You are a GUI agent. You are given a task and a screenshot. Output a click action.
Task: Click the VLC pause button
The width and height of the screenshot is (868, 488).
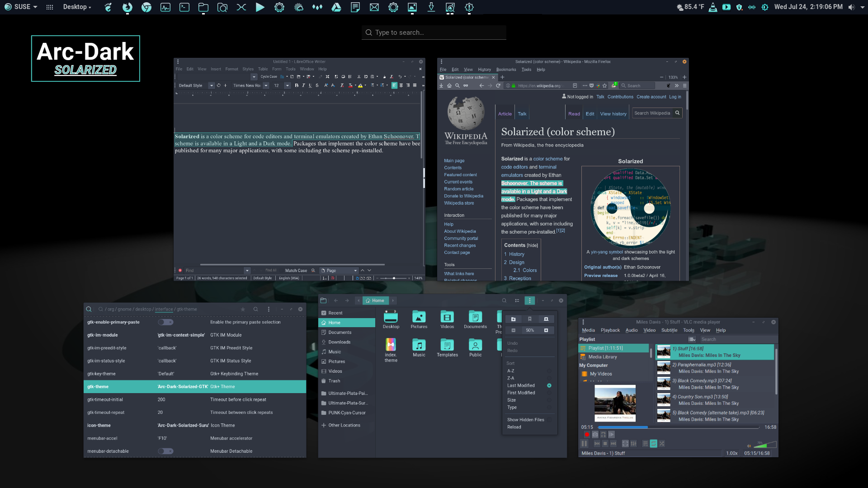click(x=584, y=444)
